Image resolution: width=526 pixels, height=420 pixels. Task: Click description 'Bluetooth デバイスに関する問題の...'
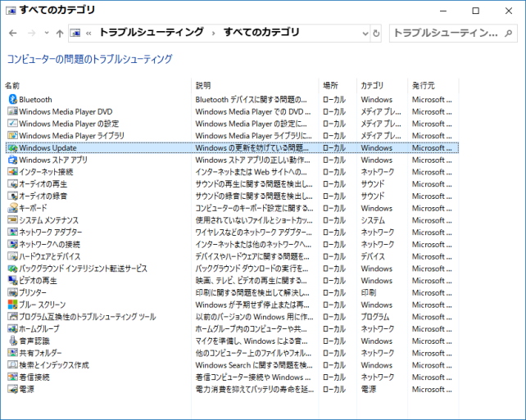(252, 100)
